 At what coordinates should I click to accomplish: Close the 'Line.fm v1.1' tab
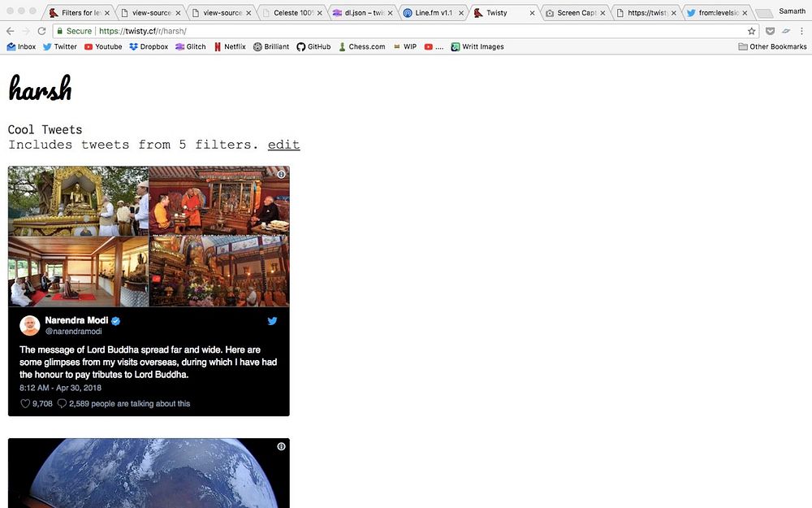(461, 12)
